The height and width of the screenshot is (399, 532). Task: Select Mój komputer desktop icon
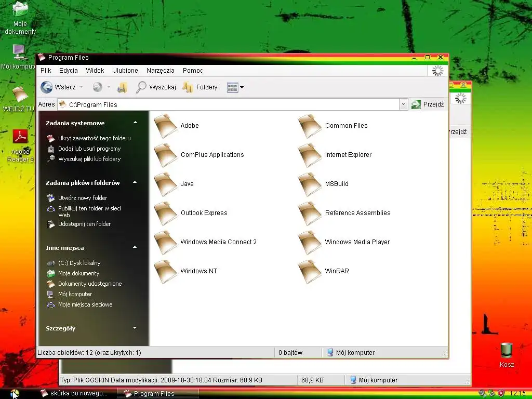18,57
